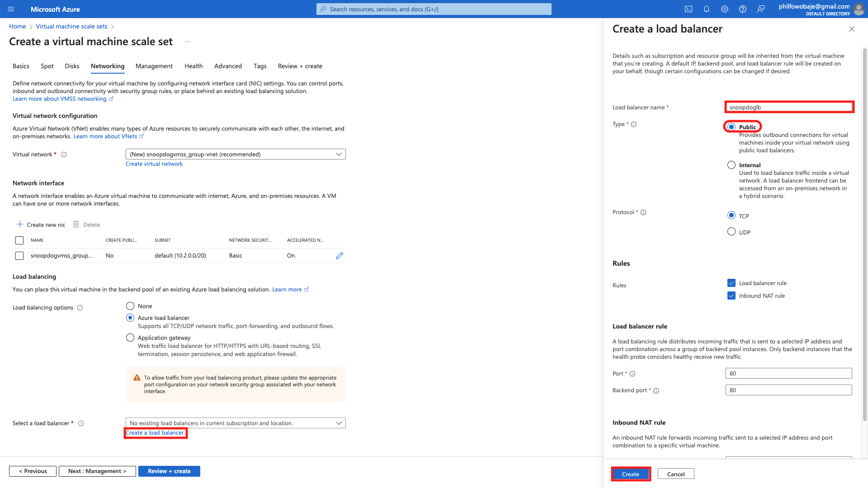Uncheck the Inbound NAT rule checkbox
Image resolution: width=868 pixels, height=488 pixels.
(731, 296)
